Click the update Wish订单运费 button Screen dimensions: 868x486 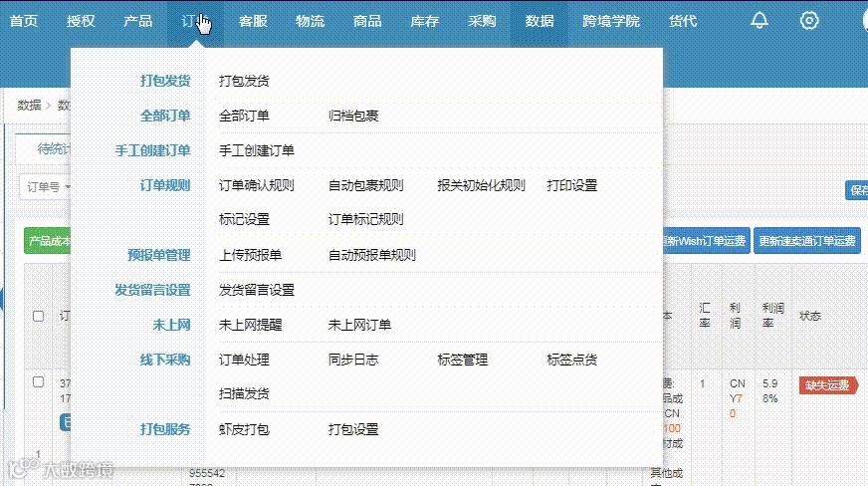click(x=707, y=241)
